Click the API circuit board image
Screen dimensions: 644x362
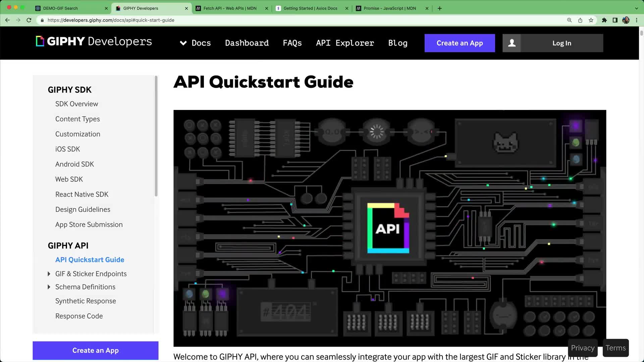pos(389,228)
